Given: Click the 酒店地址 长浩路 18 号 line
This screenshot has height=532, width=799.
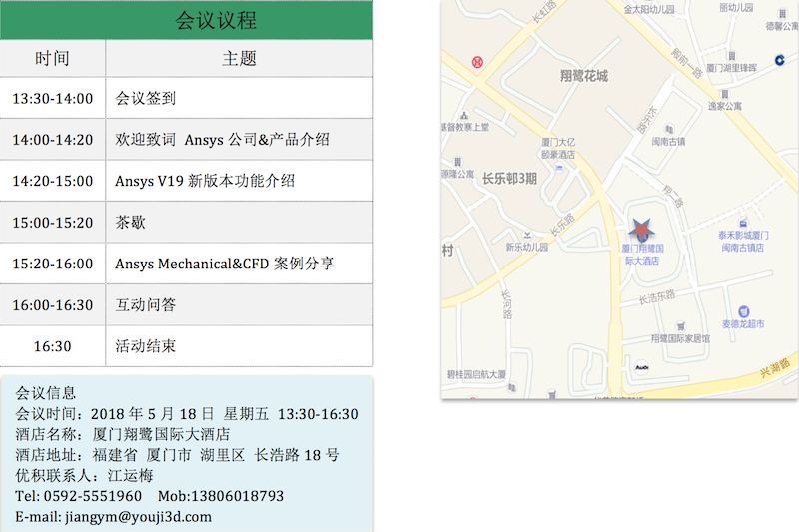Looking at the screenshot, I should click(177, 454).
